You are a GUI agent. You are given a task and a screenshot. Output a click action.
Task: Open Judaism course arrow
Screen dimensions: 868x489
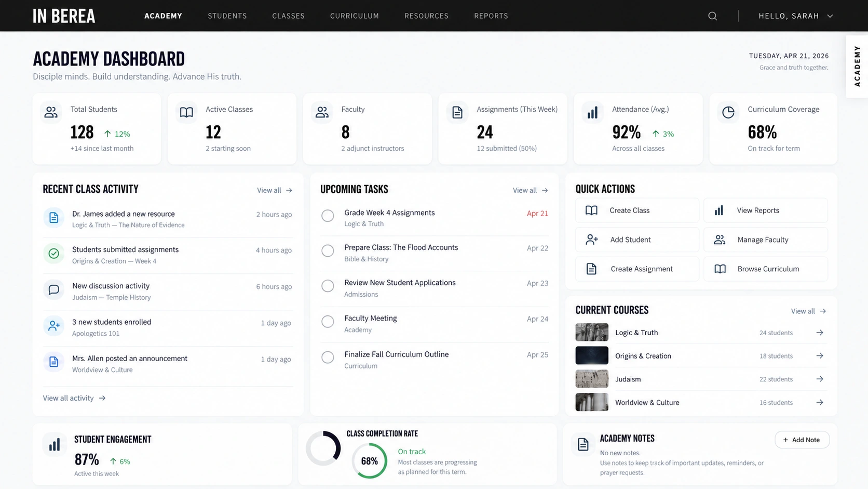pyautogui.click(x=820, y=379)
